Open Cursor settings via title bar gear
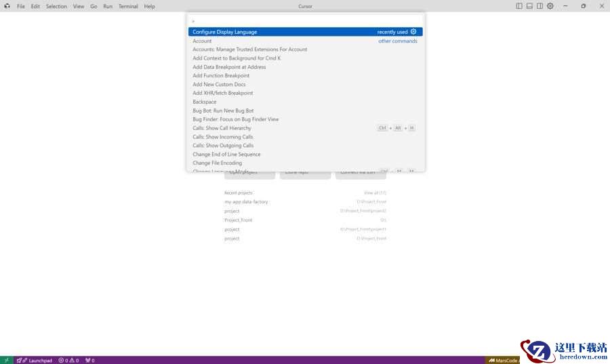Viewport: 610px width, 364px height. click(x=550, y=6)
